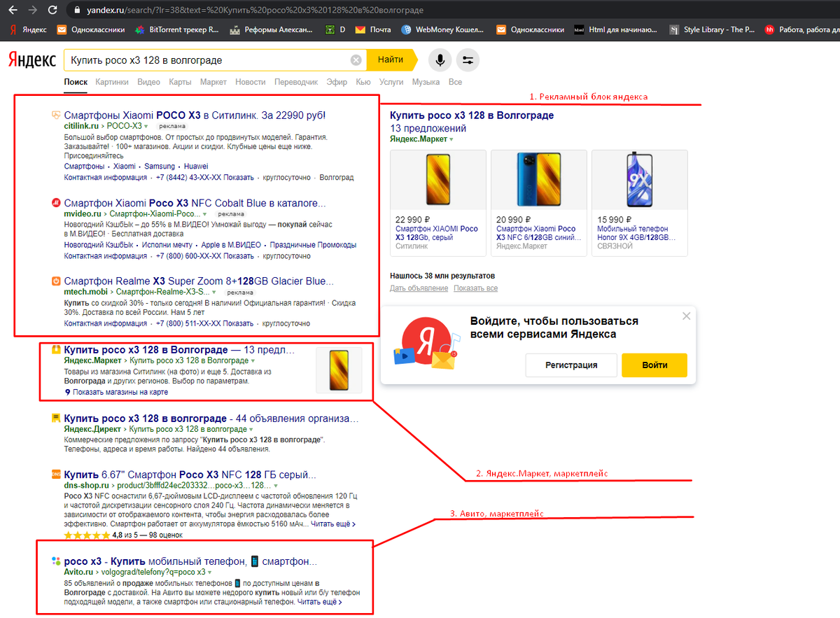Screen dimensions: 840x618
Task: Click Читать ещё in Avito snippet
Action: point(319,601)
